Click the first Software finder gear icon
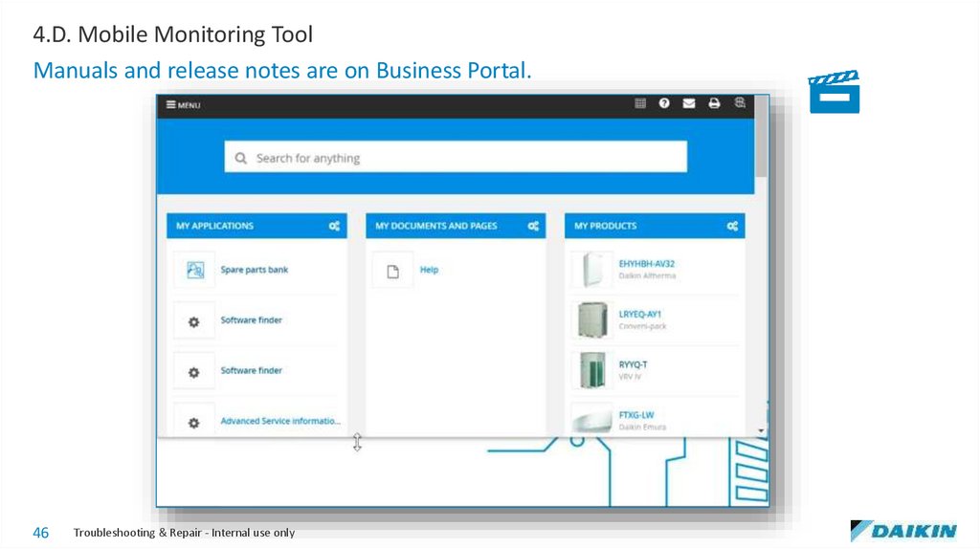Image resolution: width=980 pixels, height=549 pixels. pyautogui.click(x=193, y=321)
